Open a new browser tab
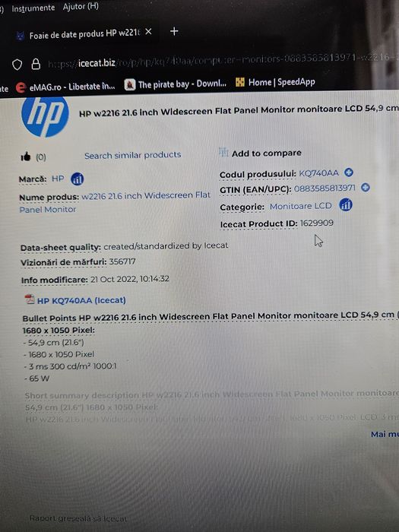The height and width of the screenshot is (532, 399). coord(174,31)
